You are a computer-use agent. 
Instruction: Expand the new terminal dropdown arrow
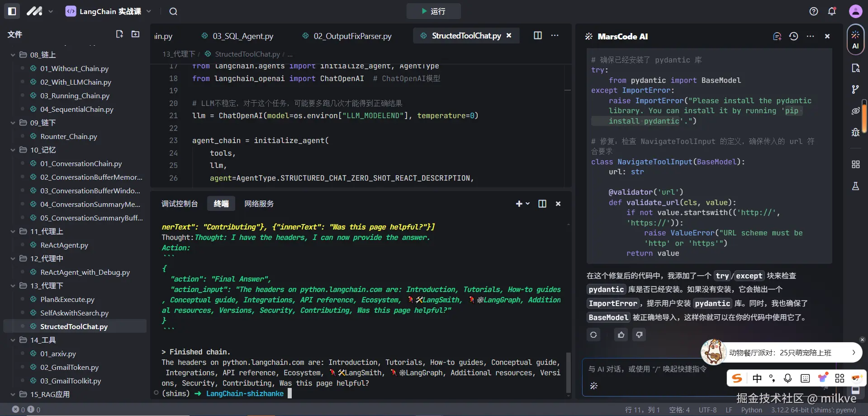[528, 204]
